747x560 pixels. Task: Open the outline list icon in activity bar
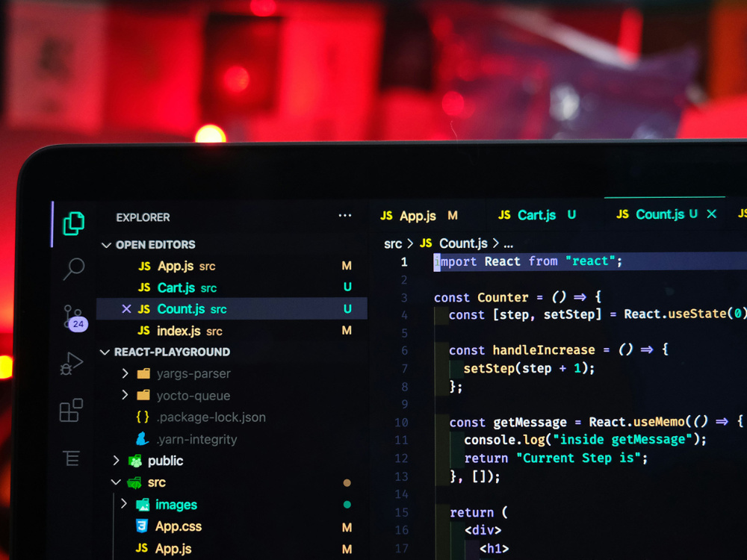(71, 458)
